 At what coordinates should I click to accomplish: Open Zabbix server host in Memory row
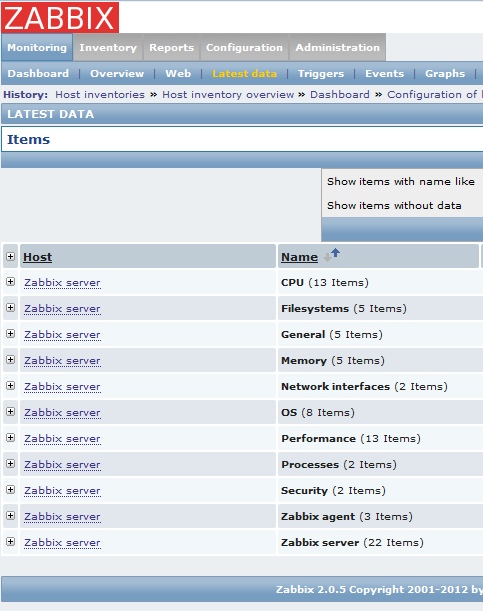coord(62,361)
